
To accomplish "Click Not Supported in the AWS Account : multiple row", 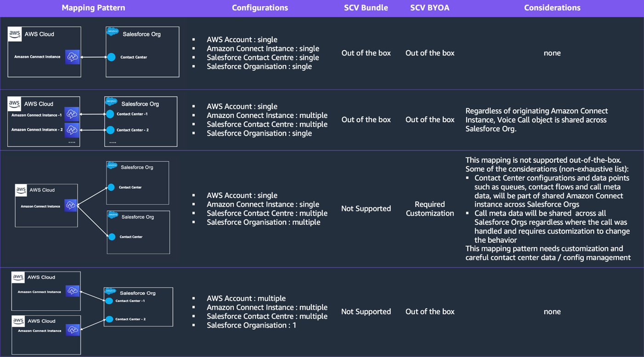I will [x=366, y=312].
